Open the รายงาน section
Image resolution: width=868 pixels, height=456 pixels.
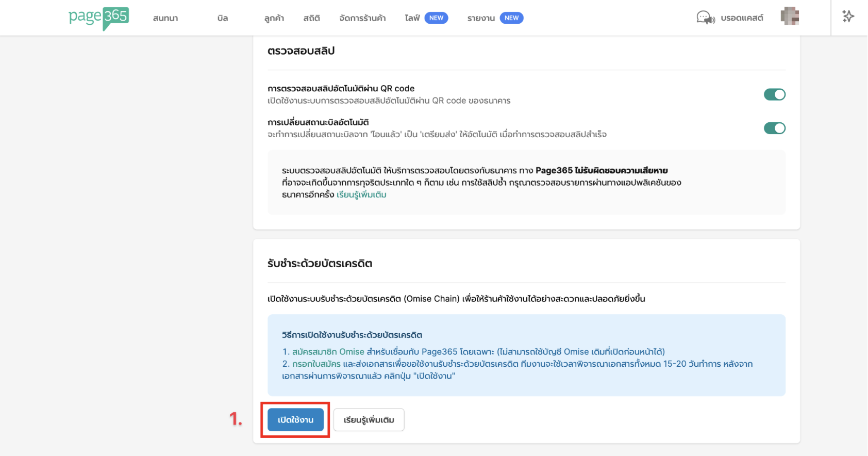(x=481, y=18)
